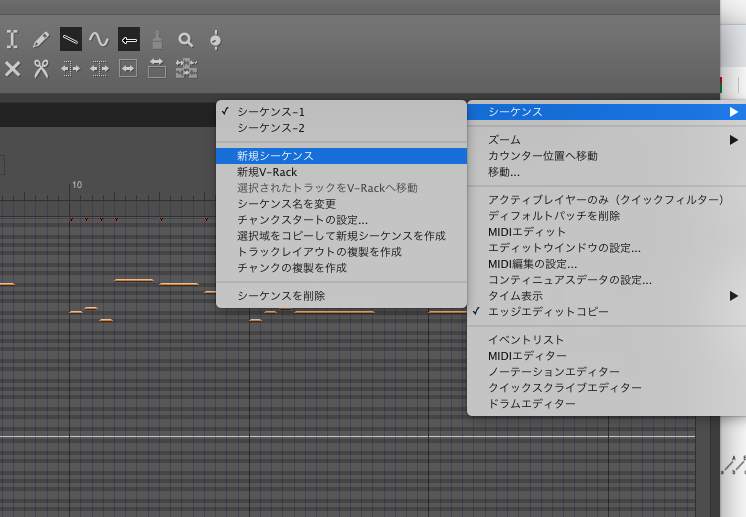Switch to シーケンス-1 chunk
This screenshot has width=746, height=517.
coord(341,112)
